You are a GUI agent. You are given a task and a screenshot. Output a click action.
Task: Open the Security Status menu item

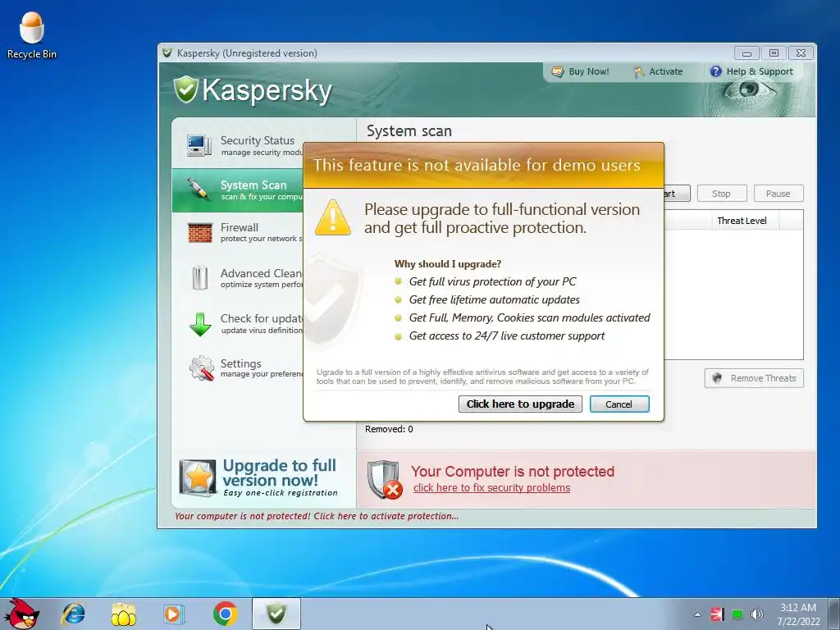tap(237, 145)
